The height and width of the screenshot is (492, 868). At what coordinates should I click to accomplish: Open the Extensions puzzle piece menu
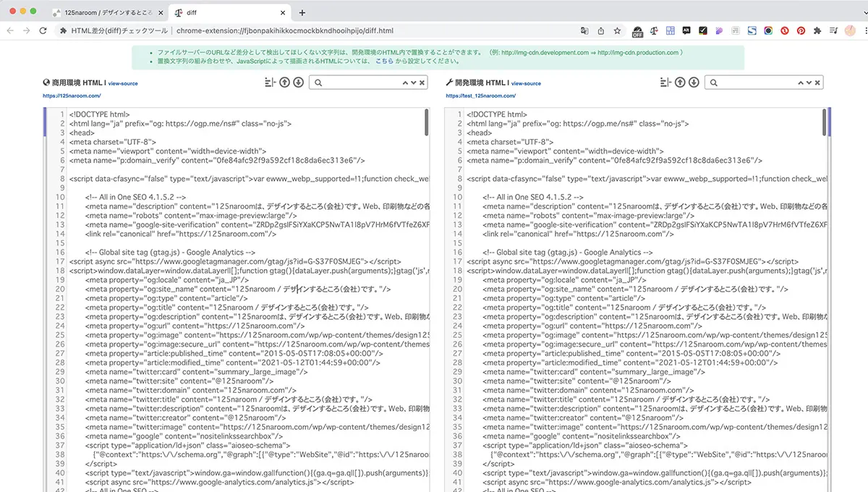pos(817,31)
